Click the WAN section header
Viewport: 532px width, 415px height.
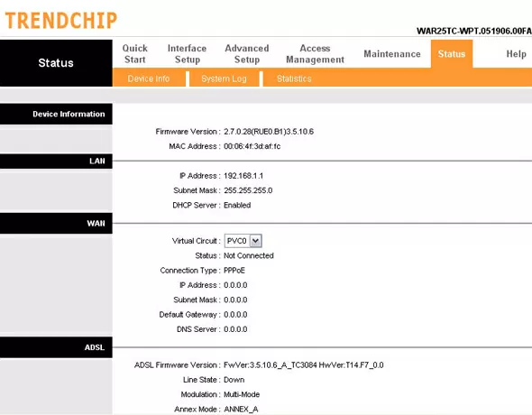[56, 223]
